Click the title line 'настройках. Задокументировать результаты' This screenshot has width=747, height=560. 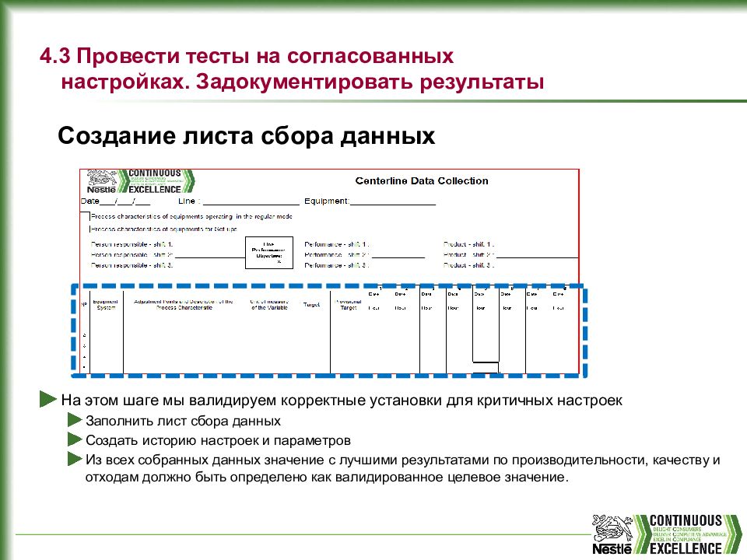pos(303,82)
